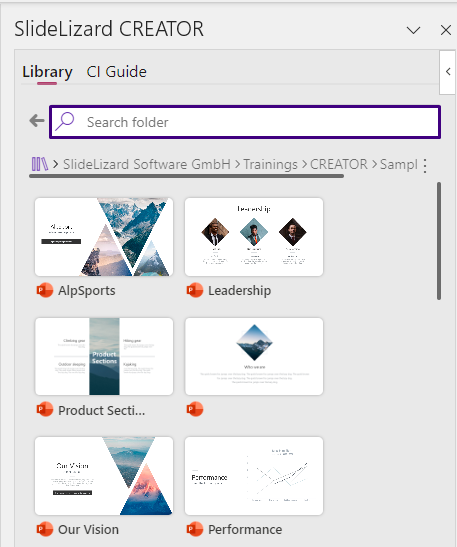
Task: Click PowerPoint icon next to Leadership
Action: pyautogui.click(x=195, y=290)
